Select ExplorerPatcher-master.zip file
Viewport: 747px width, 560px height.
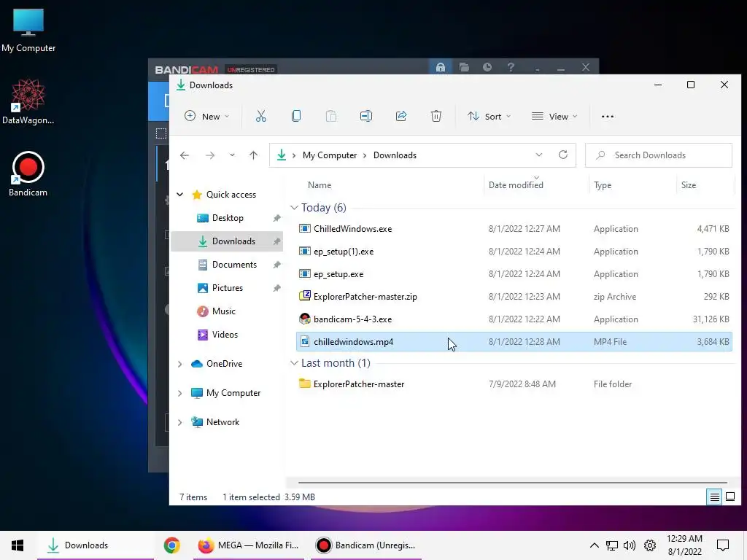click(x=514, y=297)
